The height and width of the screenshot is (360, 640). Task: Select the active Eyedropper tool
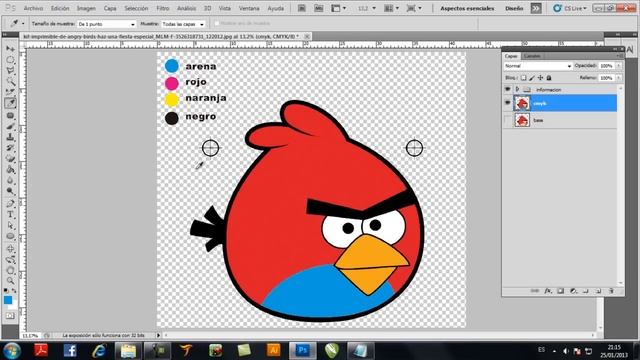click(x=10, y=103)
